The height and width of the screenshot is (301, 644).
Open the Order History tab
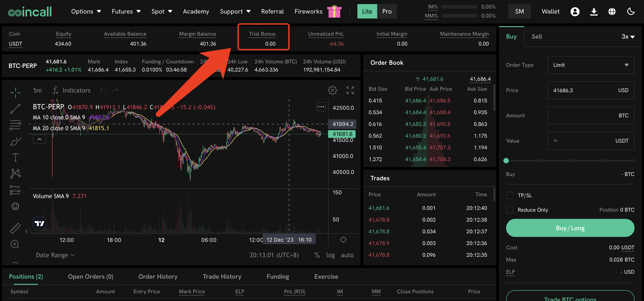click(x=158, y=276)
